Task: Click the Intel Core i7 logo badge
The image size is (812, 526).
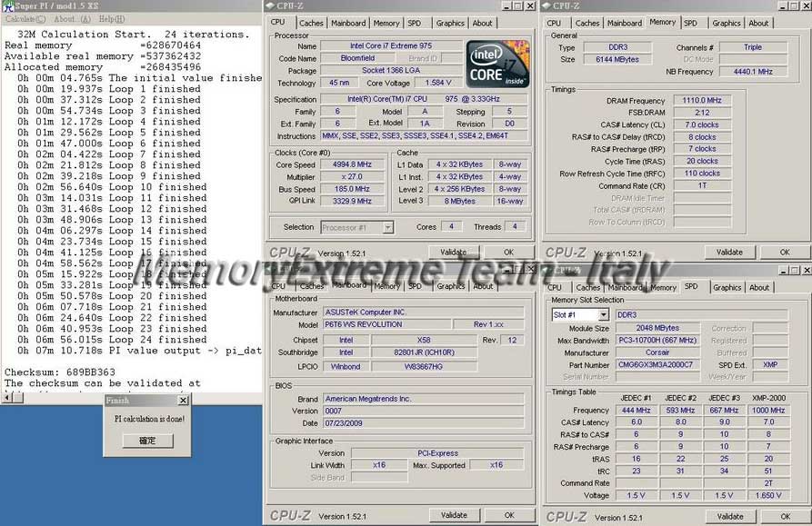Action: (x=497, y=64)
